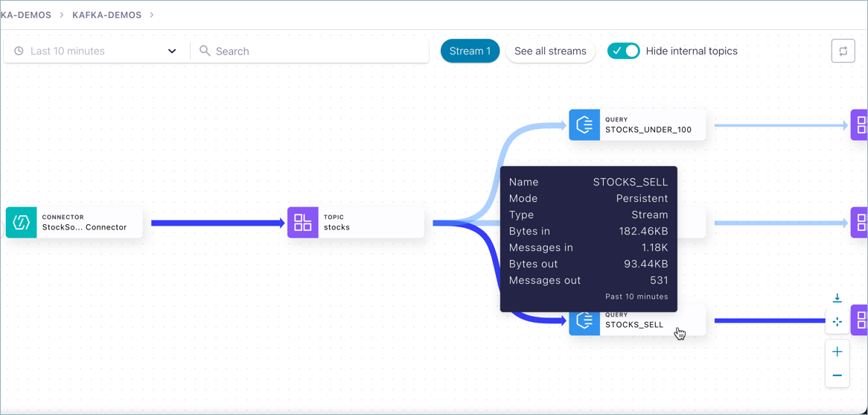Click the download diagram icon

coord(837,298)
